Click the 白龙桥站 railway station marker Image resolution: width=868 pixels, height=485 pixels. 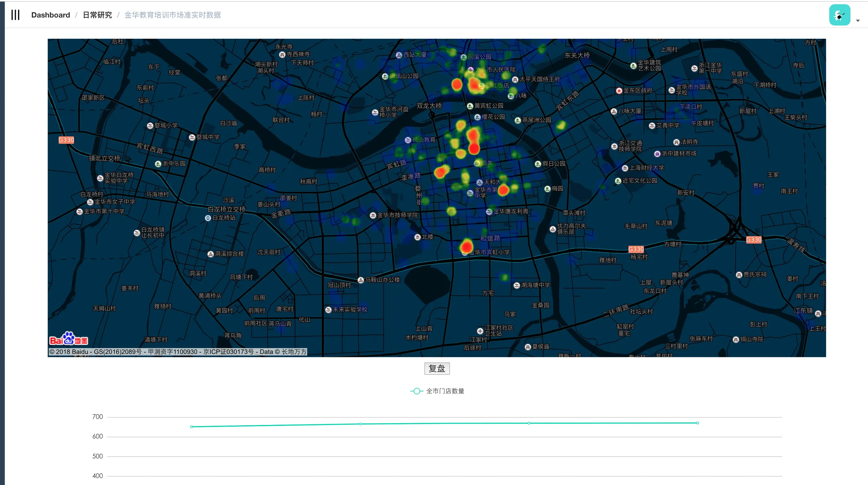(x=208, y=218)
